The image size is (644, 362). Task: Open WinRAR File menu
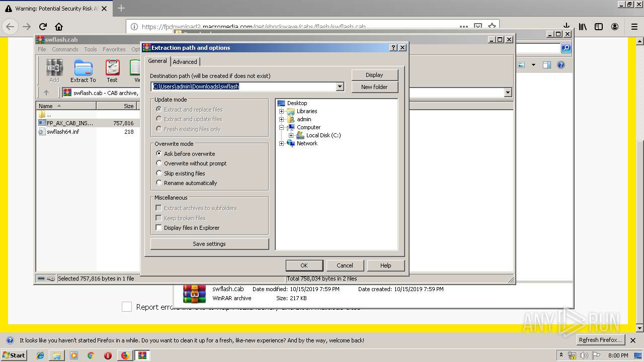pyautogui.click(x=42, y=49)
